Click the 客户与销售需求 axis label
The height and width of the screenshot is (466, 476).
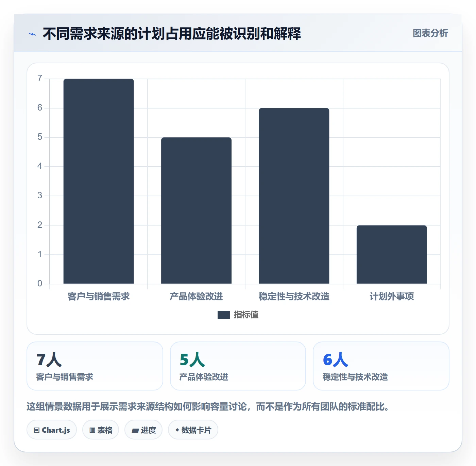pos(99,297)
